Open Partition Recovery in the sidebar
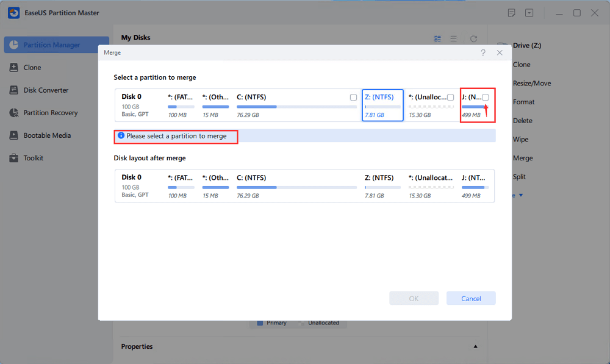Screen dimensions: 610x364 50,113
